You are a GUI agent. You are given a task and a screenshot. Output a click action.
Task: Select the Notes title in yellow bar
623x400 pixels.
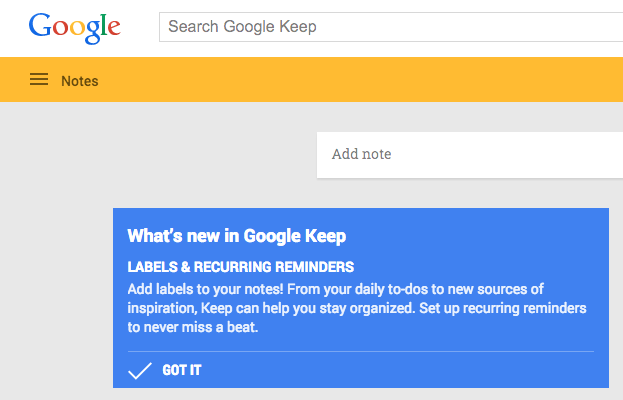(80, 81)
